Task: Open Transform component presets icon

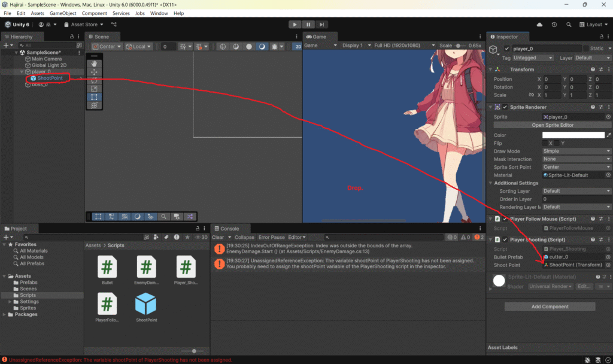Action: [601, 69]
